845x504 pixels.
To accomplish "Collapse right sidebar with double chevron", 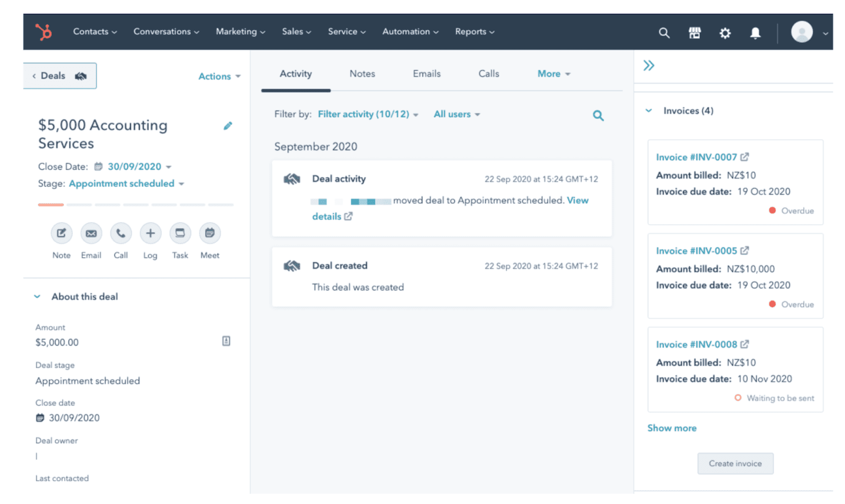I will coord(649,65).
